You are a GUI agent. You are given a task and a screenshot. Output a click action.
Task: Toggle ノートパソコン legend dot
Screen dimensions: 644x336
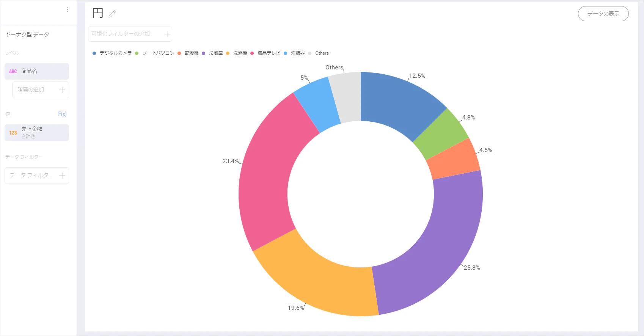(137, 53)
